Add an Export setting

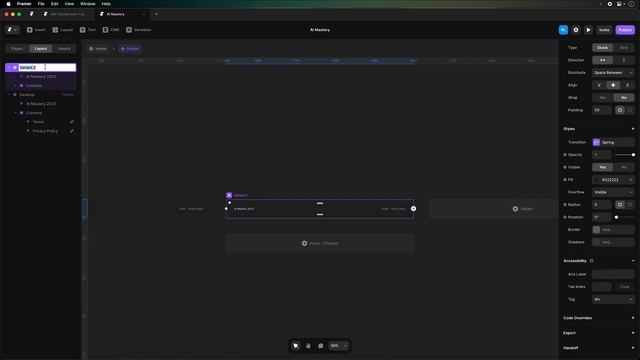[x=633, y=333]
